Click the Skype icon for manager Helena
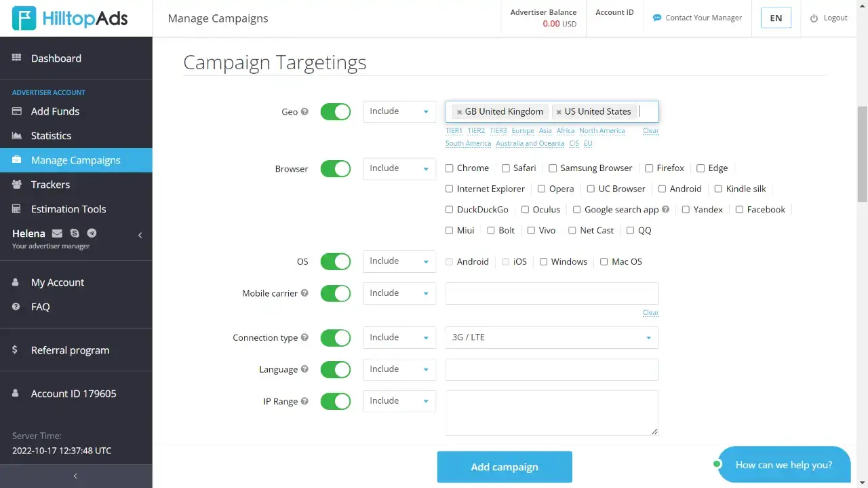 point(75,233)
